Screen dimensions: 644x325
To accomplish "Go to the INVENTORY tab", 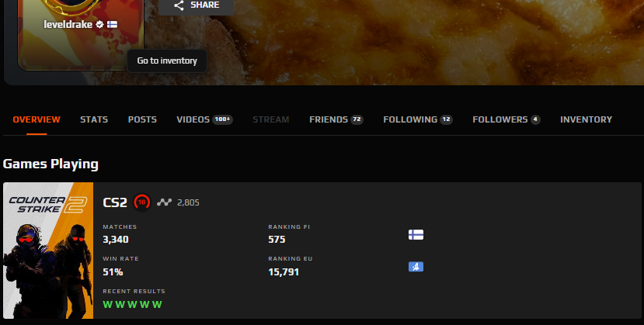I will [x=586, y=119].
